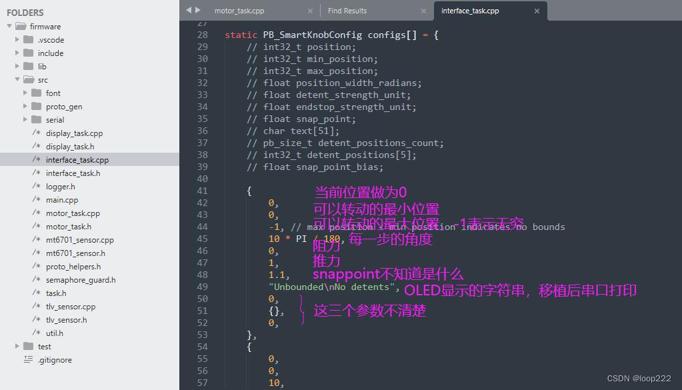Collapse the src folder
682x390 pixels.
[x=17, y=80]
